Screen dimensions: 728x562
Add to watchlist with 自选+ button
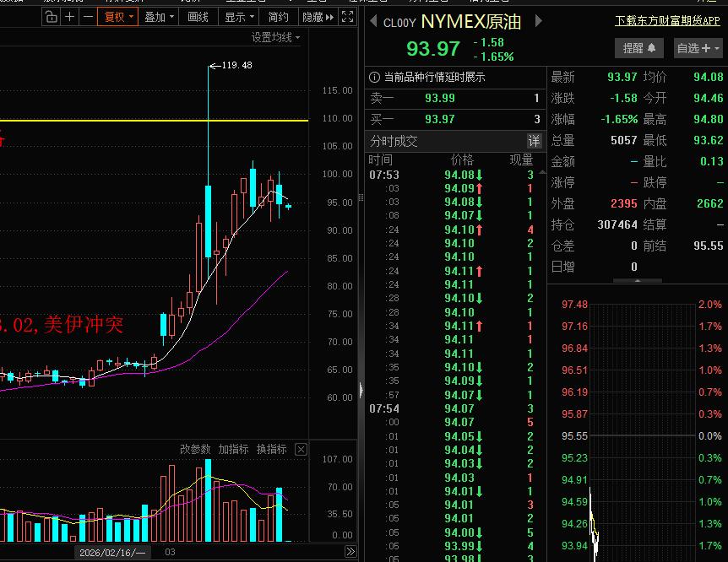698,48
